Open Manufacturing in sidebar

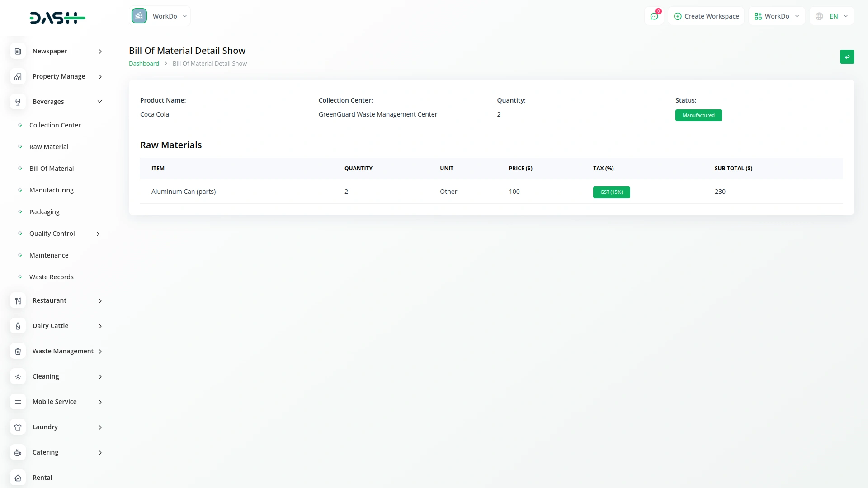52,190
